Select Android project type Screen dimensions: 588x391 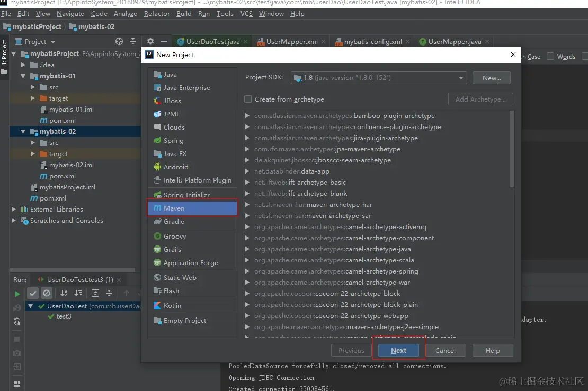(192, 167)
